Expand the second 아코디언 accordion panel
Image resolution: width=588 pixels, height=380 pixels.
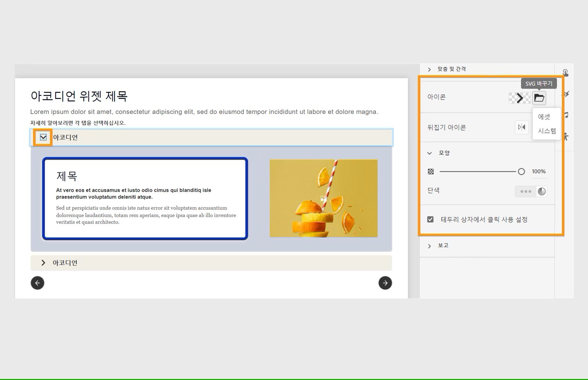43,262
